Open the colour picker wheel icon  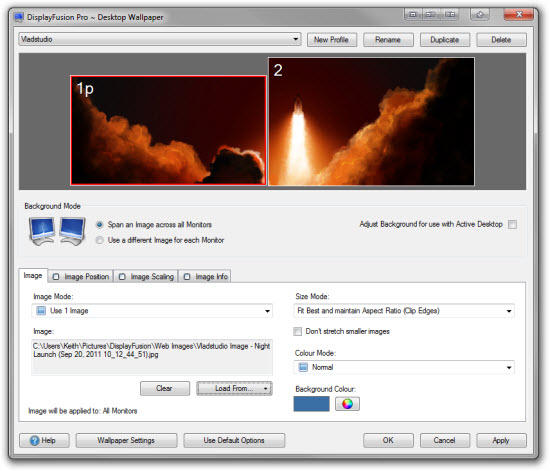coord(347,404)
